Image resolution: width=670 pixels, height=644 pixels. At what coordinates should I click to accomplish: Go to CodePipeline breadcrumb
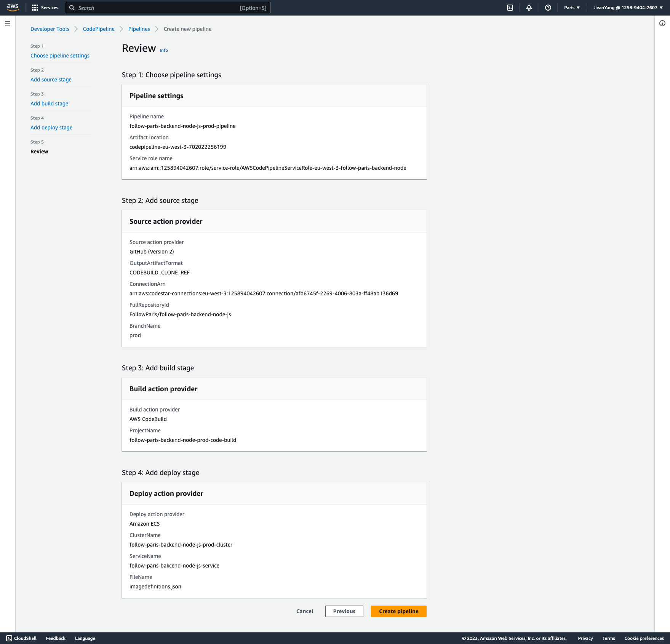[x=99, y=29]
